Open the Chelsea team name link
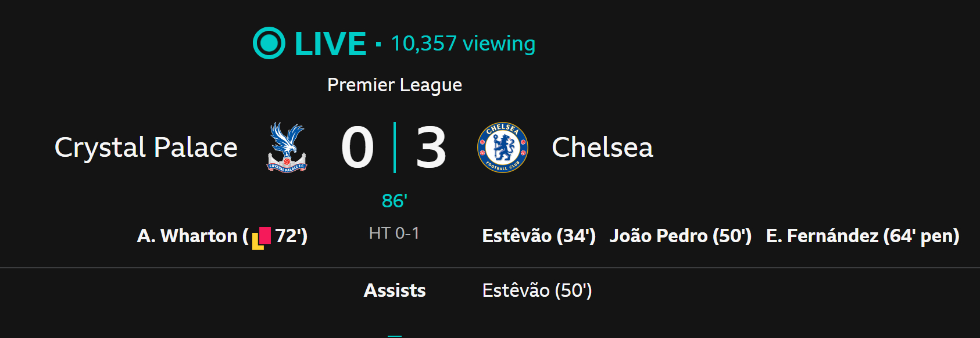The width and height of the screenshot is (980, 338). coord(602,148)
